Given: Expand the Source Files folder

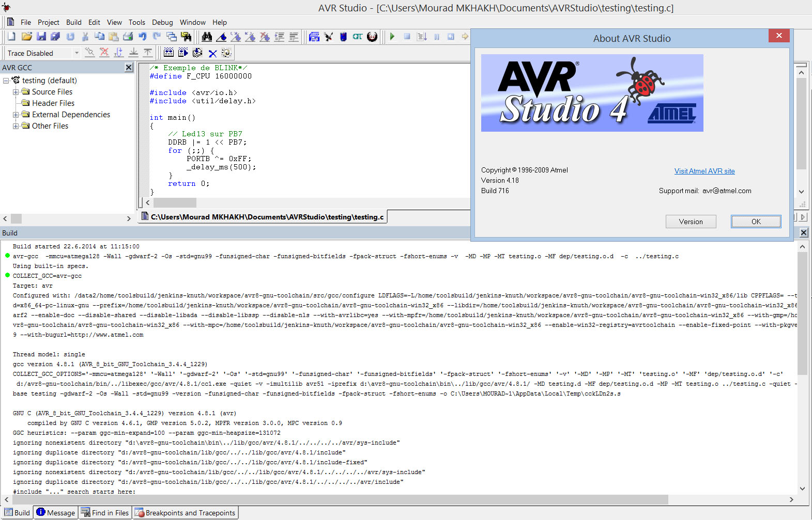Looking at the screenshot, I should tap(16, 92).
